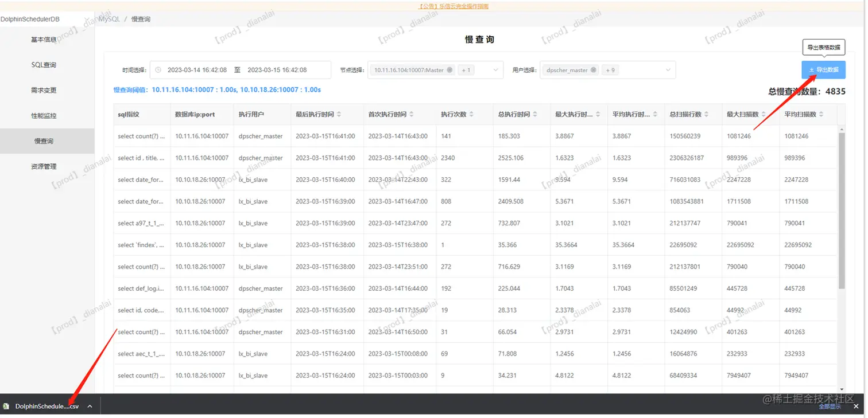
Task: Sort by 总扫描行数 column sort icon
Action: tap(707, 115)
